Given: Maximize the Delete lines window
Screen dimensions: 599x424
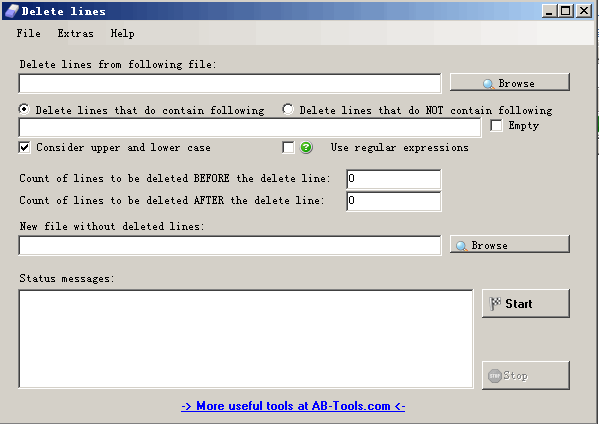Looking at the screenshot, I should click(565, 11).
